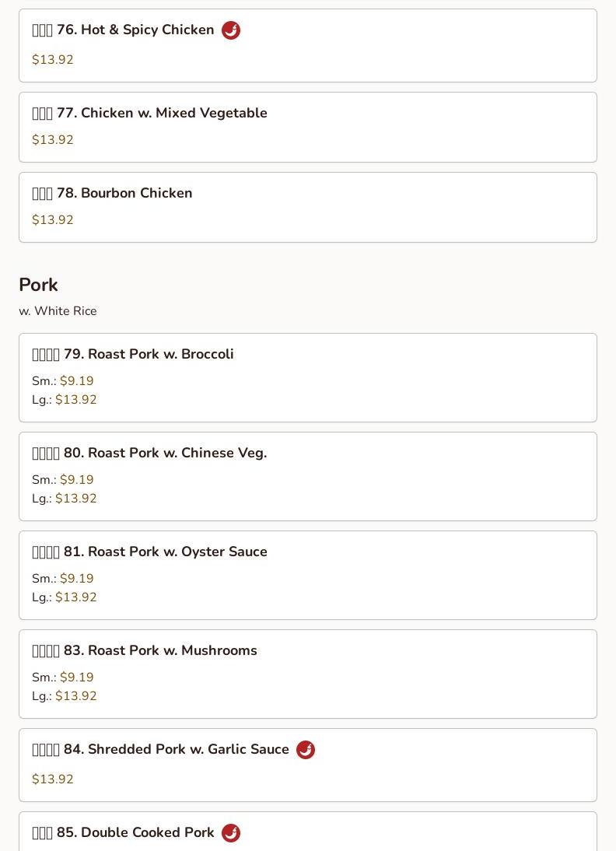Click the Shredded Pork w. Garlic Sauce price
Viewport: 616px width, 851px height.
click(53, 779)
